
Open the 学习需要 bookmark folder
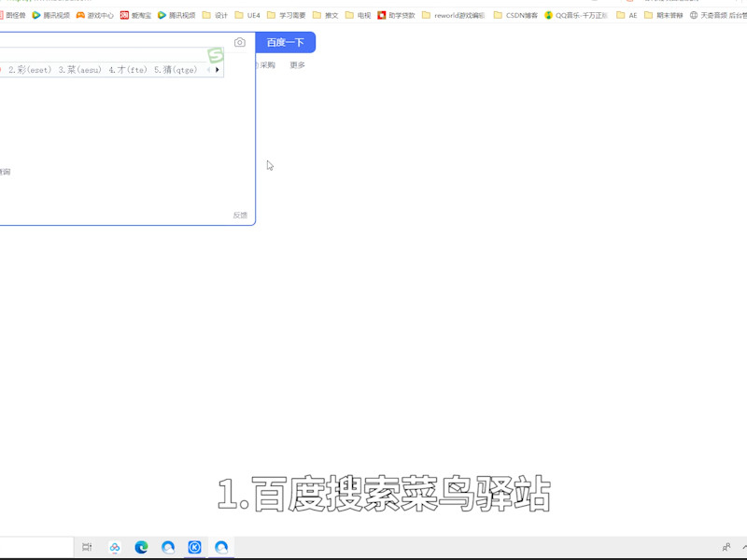pyautogui.click(x=287, y=15)
